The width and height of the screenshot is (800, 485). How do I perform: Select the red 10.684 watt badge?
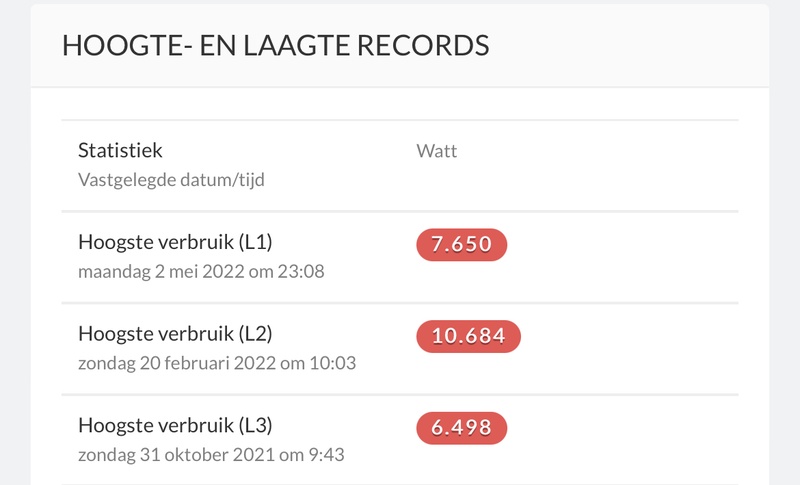[468, 337]
